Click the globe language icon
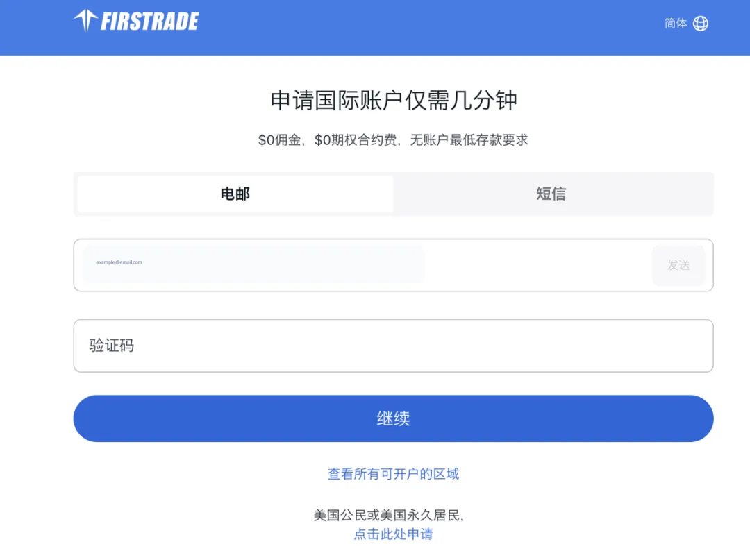Viewport: 750px width, 560px height. [x=700, y=23]
